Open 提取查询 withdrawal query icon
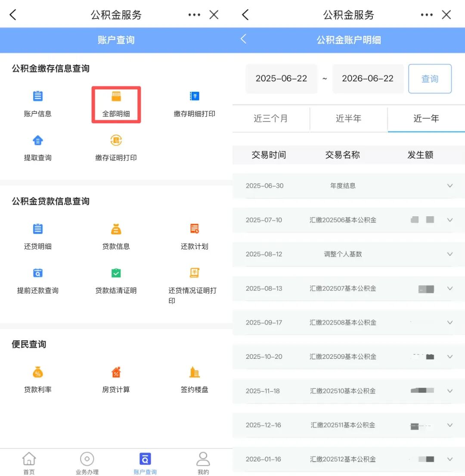Screen dimensions: 465x476 [x=37, y=140]
